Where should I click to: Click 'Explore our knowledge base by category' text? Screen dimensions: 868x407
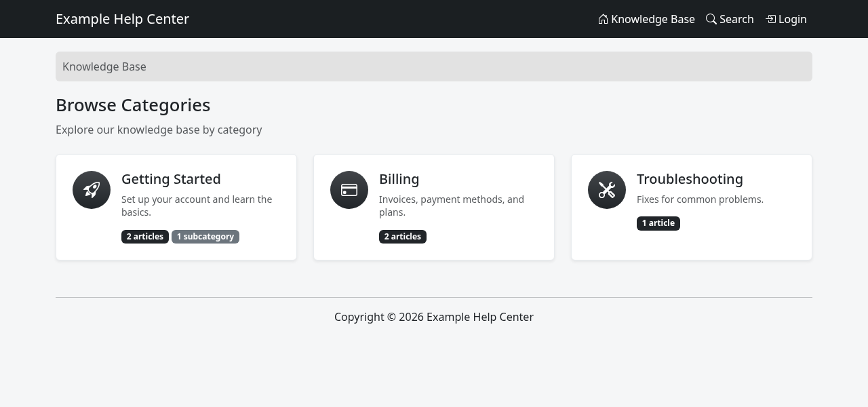159,130
